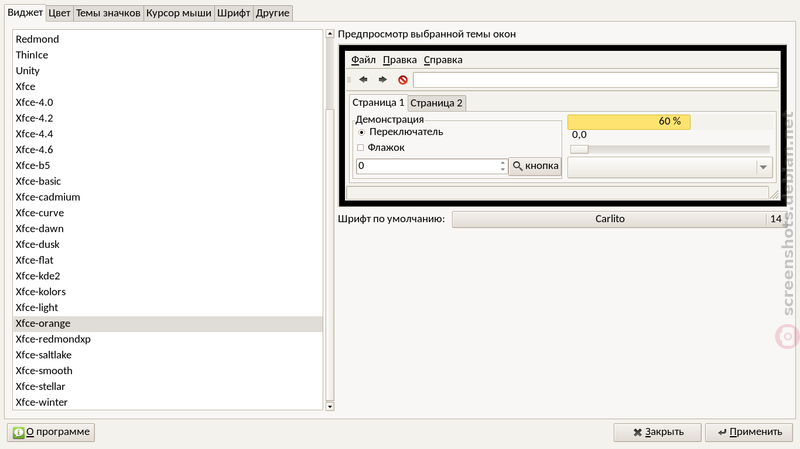Select the Xfce-4.0 theme

click(x=168, y=103)
